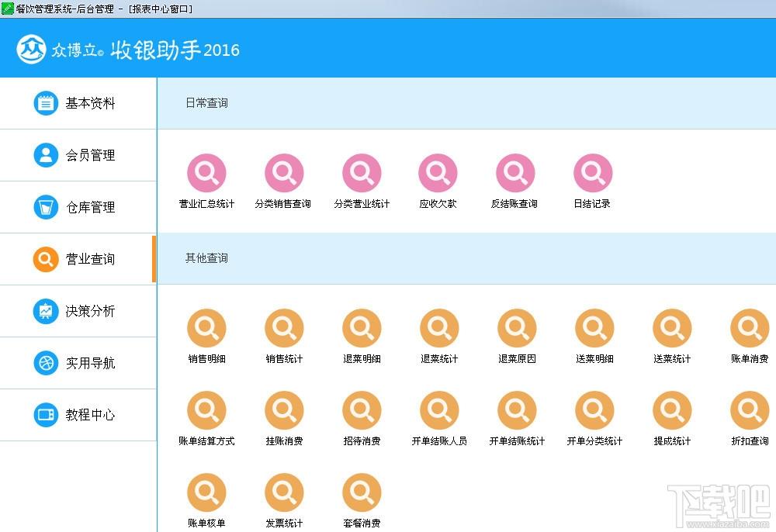
Task: Select 实用导航 in the sidebar
Action: pyautogui.click(x=78, y=363)
